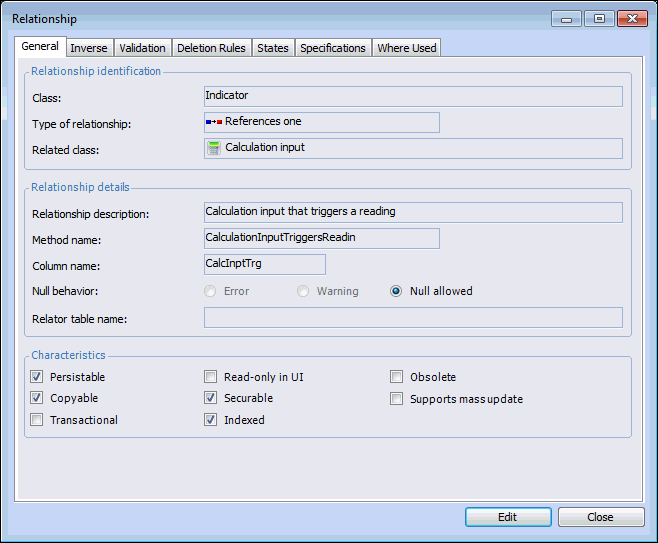Toggle the Securable checkbox
This screenshot has width=658, height=543.
pyautogui.click(x=211, y=398)
